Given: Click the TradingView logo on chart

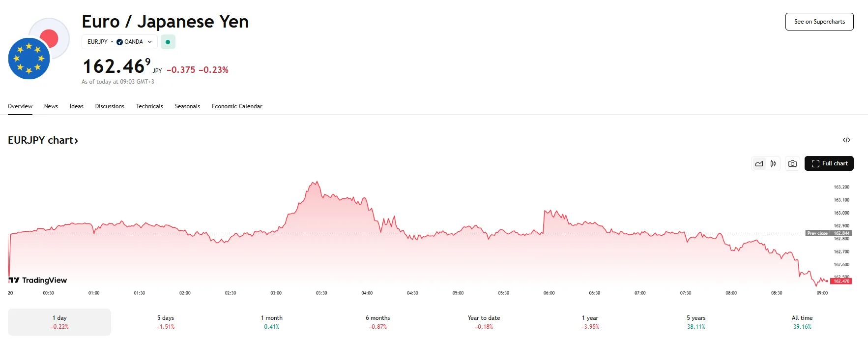Looking at the screenshot, I should (x=38, y=280).
